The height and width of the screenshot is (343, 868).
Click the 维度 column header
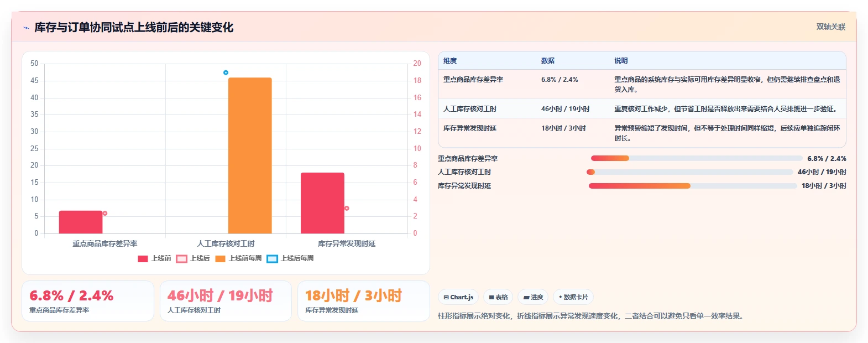(x=450, y=61)
